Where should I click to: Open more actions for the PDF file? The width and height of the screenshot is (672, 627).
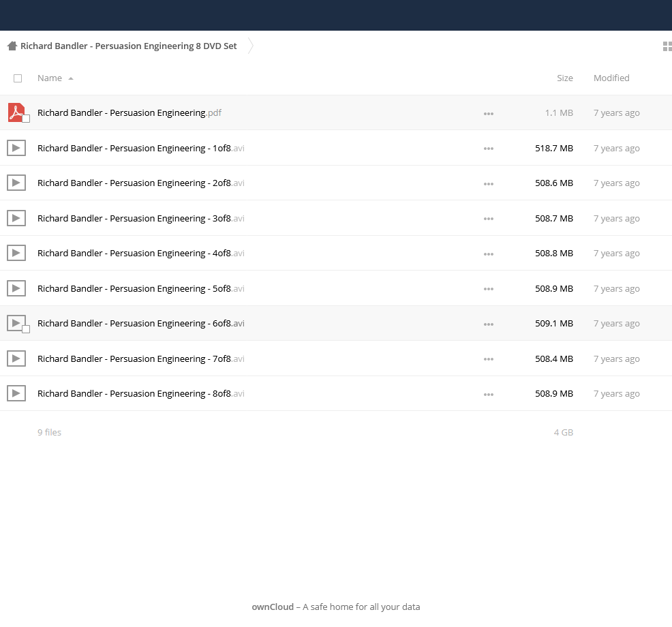pos(489,114)
